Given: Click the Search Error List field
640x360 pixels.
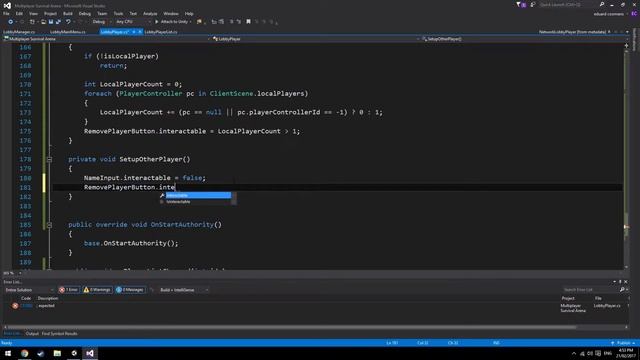Looking at the screenshot, I should [x=590, y=290].
